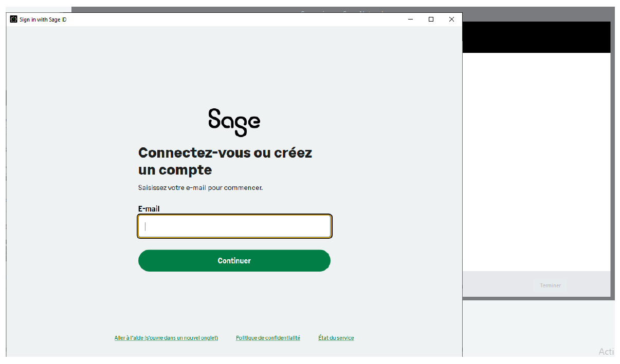Click the E-mail field label

click(x=149, y=209)
